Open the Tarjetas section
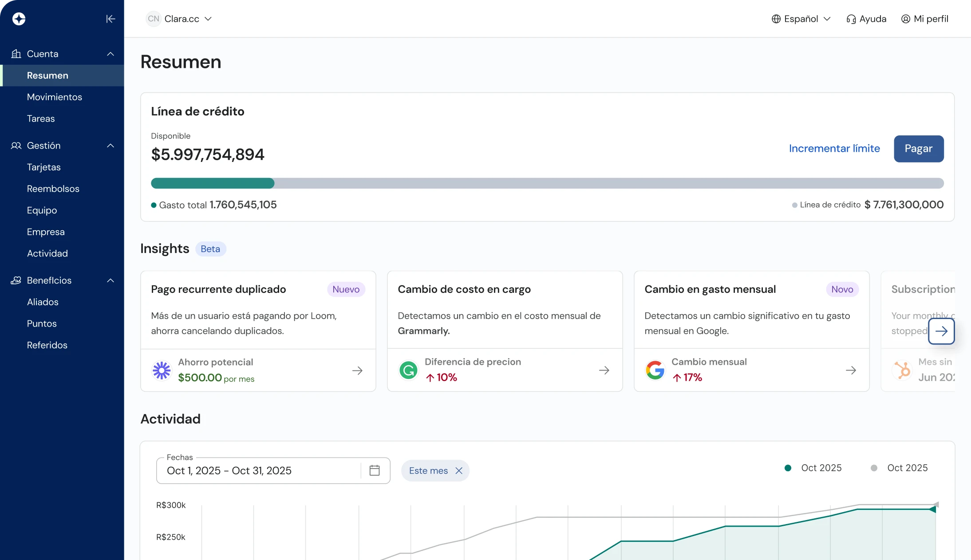 (x=43, y=167)
